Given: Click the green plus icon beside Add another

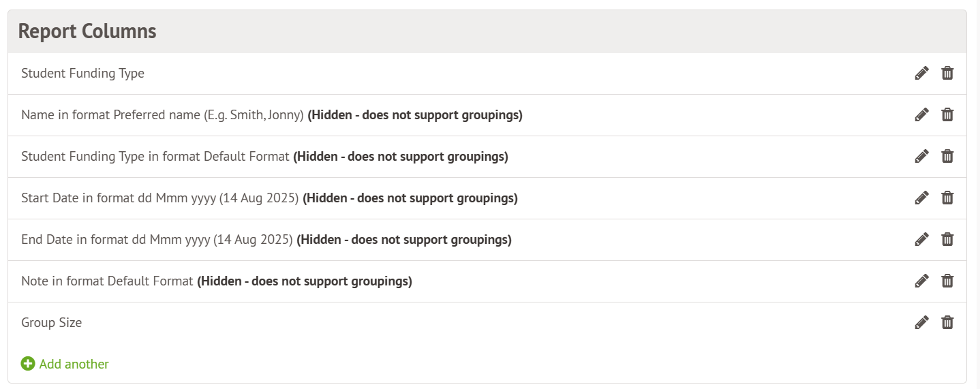Looking at the screenshot, I should [28, 364].
